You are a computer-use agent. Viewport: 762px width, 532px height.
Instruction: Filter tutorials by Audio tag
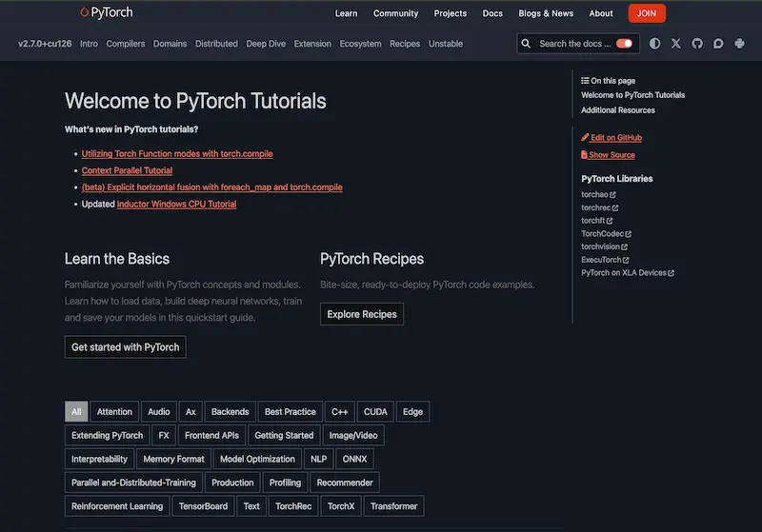tap(159, 412)
